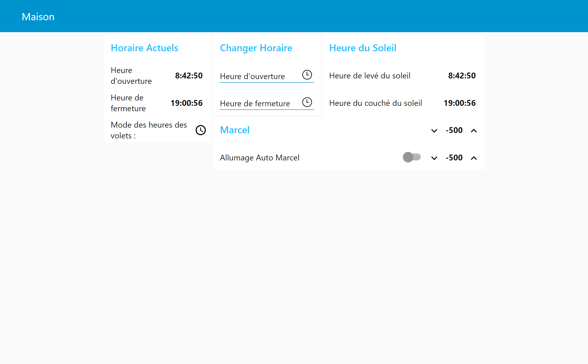Click the sunrise time value 8:42:50
The height and width of the screenshot is (364, 588).
click(x=462, y=75)
